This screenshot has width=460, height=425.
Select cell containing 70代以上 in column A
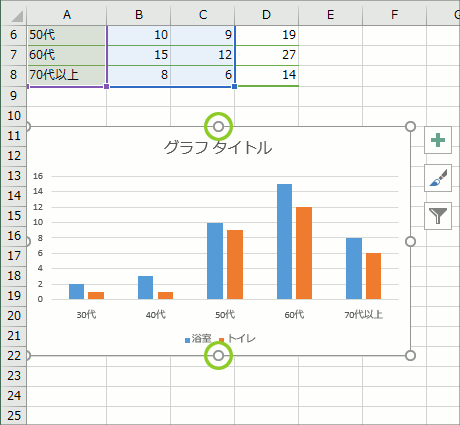67,75
